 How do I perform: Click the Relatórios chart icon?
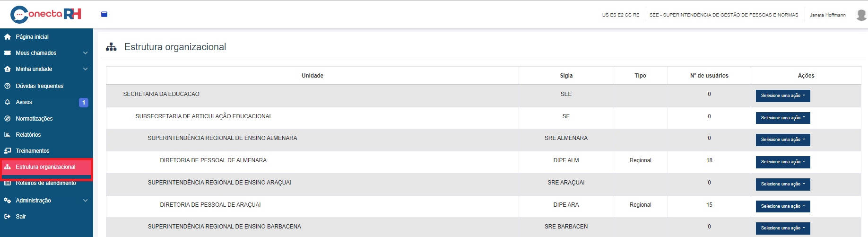(8, 135)
